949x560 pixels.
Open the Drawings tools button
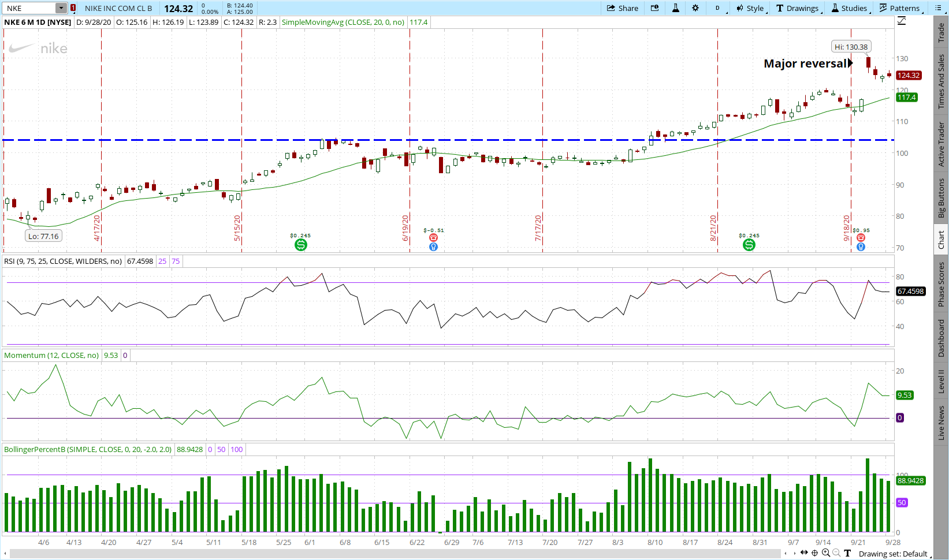[x=798, y=8]
